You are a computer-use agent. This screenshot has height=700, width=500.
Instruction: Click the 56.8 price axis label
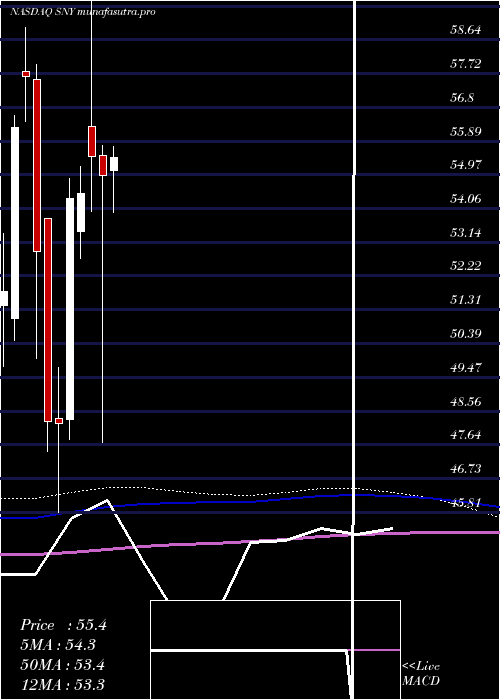462,98
